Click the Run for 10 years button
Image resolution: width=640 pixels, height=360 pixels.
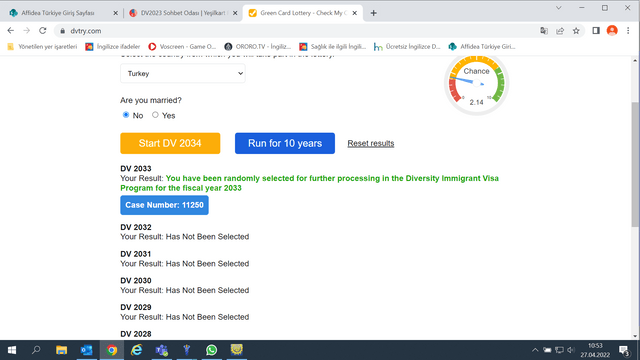pos(285,143)
